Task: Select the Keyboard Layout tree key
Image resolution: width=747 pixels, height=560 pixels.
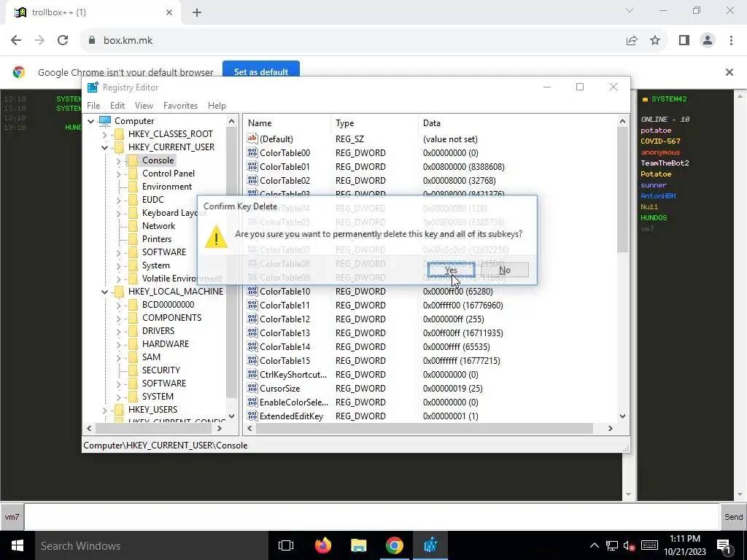Action: 174,213
